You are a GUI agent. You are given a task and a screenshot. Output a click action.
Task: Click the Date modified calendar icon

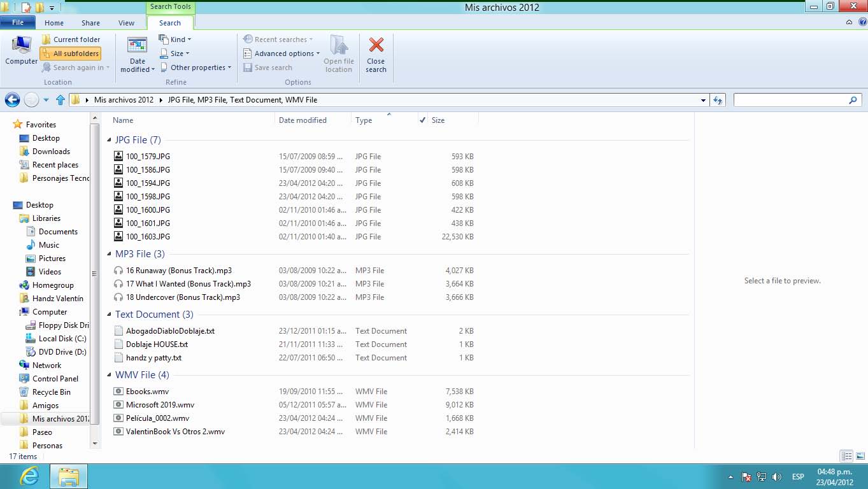coord(137,46)
